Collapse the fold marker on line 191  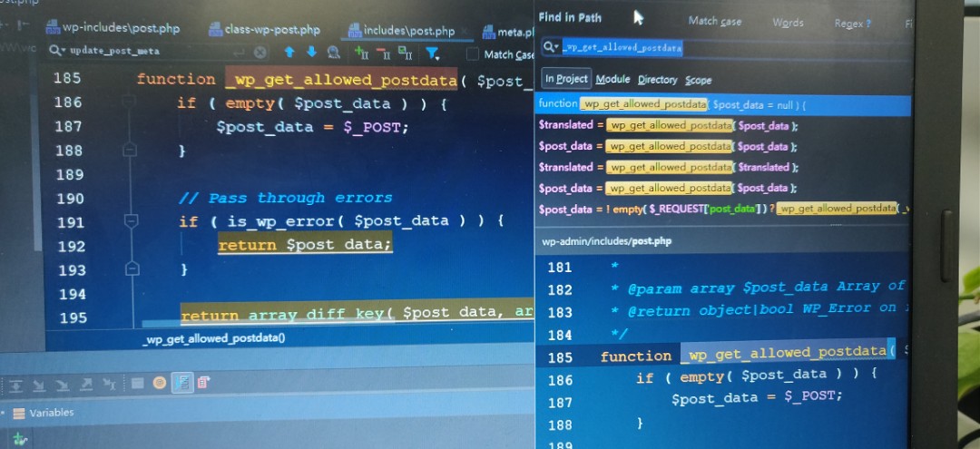[130, 220]
